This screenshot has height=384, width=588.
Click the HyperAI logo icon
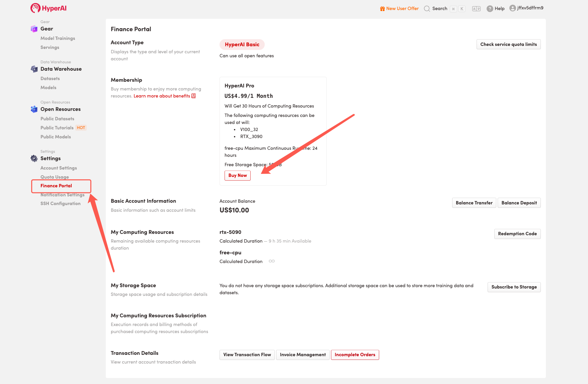tap(35, 8)
